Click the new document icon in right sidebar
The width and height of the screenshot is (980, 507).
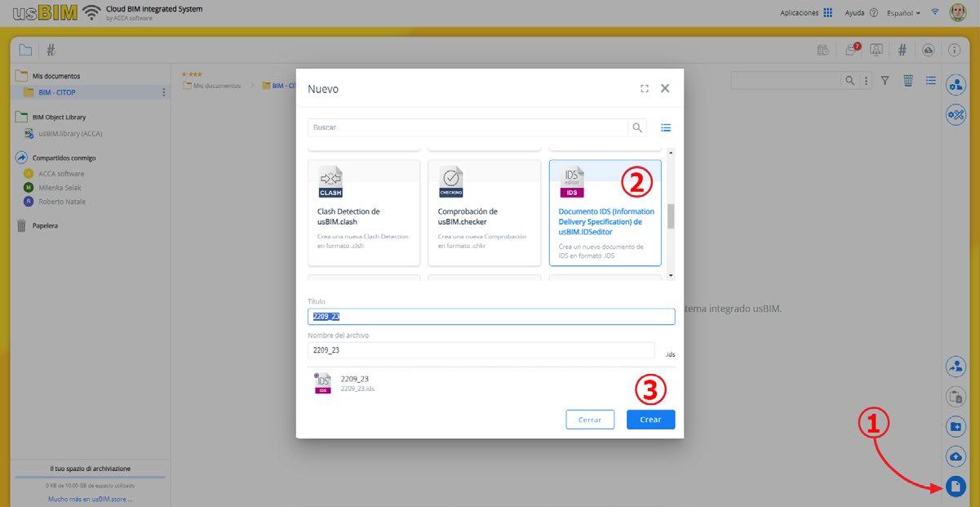956,487
